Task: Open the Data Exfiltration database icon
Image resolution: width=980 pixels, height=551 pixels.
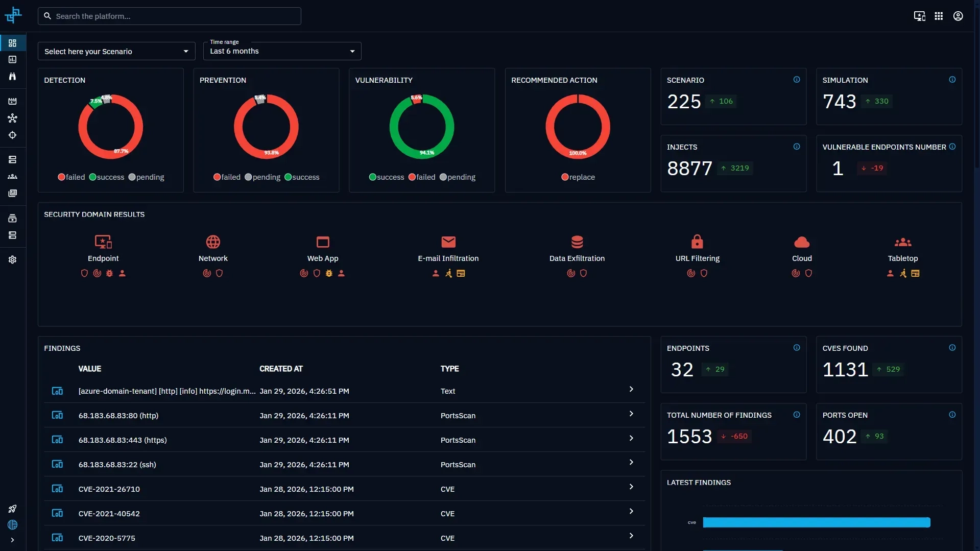Action: [x=577, y=242]
